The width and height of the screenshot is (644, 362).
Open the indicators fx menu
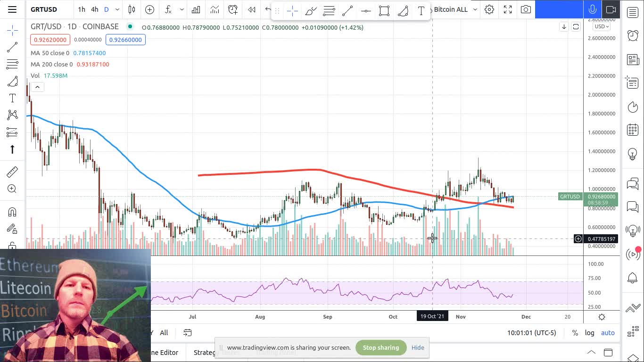pos(168,9)
